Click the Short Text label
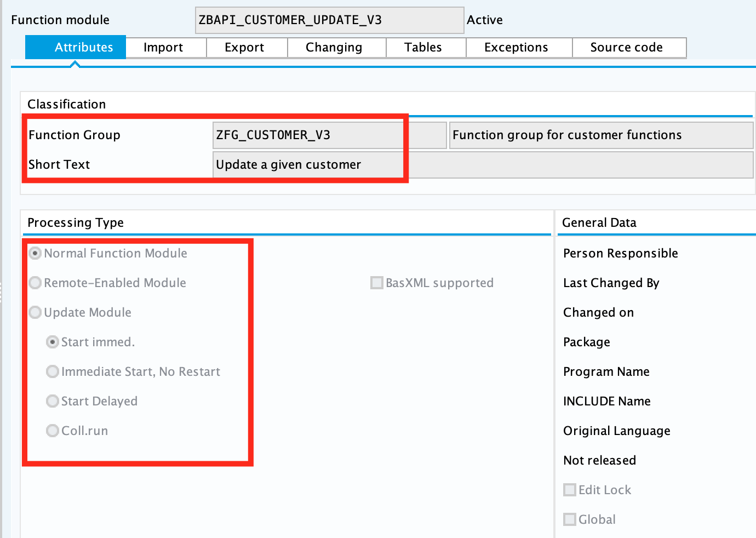 click(59, 164)
